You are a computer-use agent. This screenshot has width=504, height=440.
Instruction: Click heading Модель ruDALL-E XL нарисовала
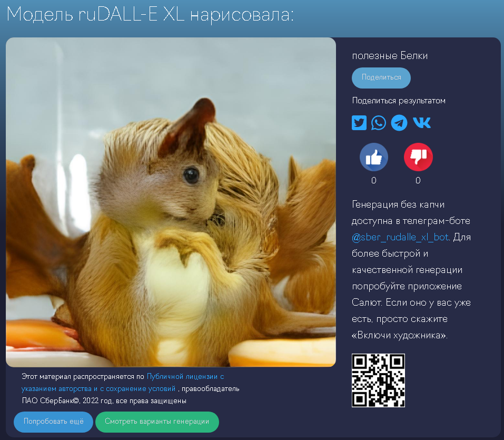tap(150, 15)
